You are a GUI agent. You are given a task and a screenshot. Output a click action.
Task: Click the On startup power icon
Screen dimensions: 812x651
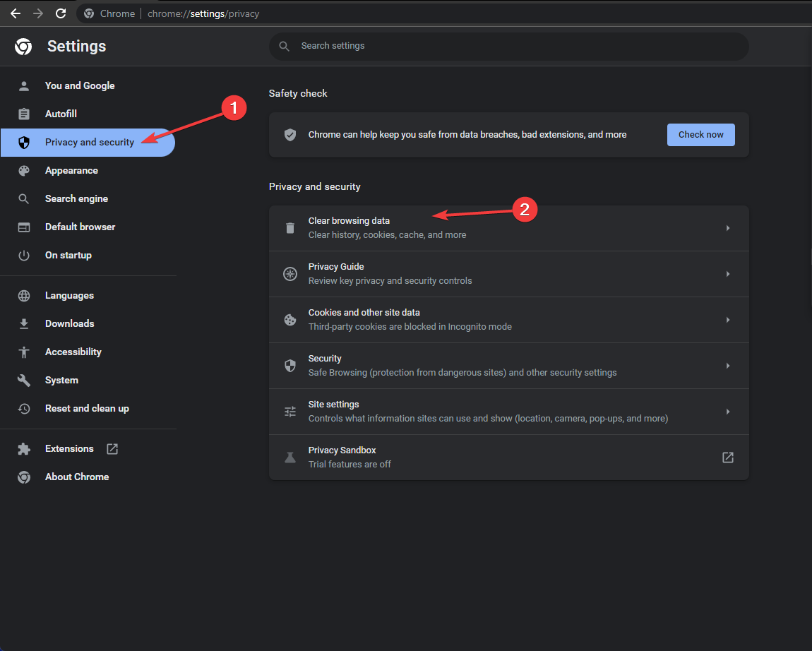[24, 255]
